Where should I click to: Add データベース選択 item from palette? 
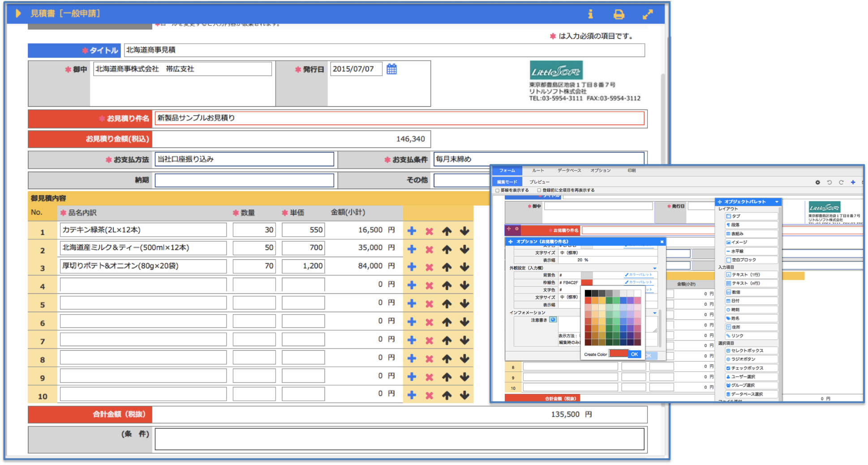(x=751, y=394)
